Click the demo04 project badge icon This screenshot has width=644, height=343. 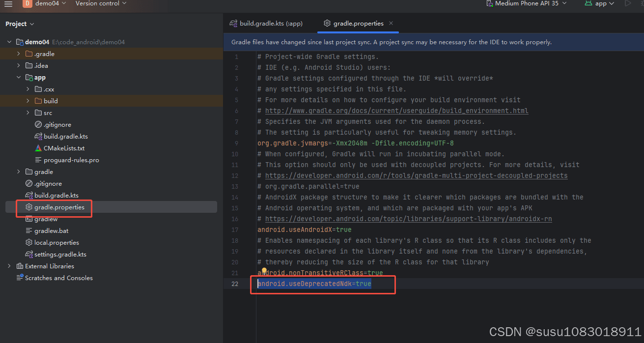[28, 4]
